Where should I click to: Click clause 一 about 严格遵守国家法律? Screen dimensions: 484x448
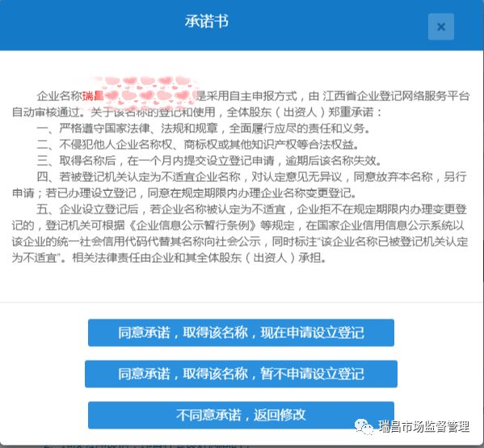203,129
